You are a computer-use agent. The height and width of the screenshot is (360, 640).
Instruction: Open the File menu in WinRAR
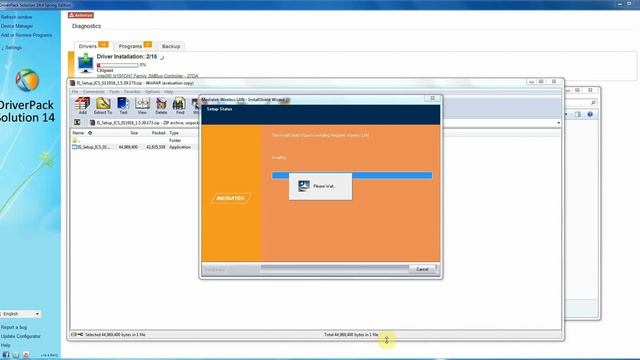(75, 92)
